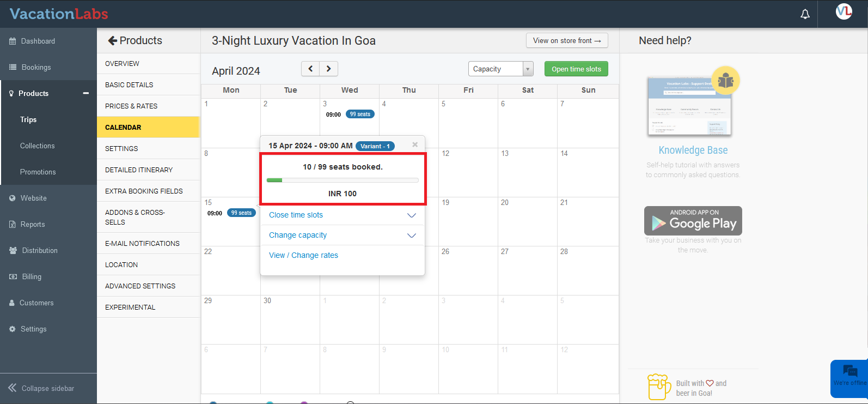The image size is (868, 404).
Task: Click the Google Play app badge
Action: pos(693,220)
